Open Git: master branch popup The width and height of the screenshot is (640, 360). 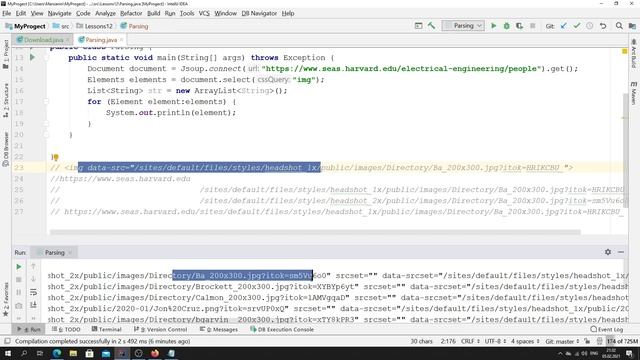[562, 341]
